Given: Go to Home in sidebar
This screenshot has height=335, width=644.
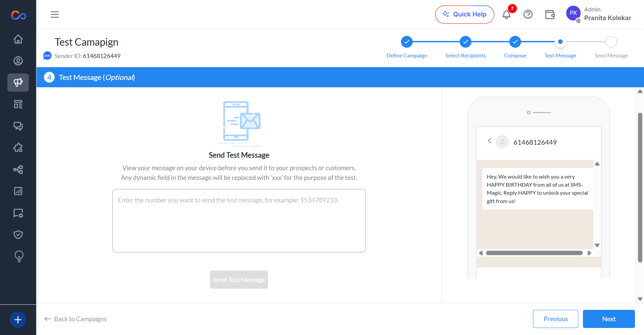Looking at the screenshot, I should point(18,39).
